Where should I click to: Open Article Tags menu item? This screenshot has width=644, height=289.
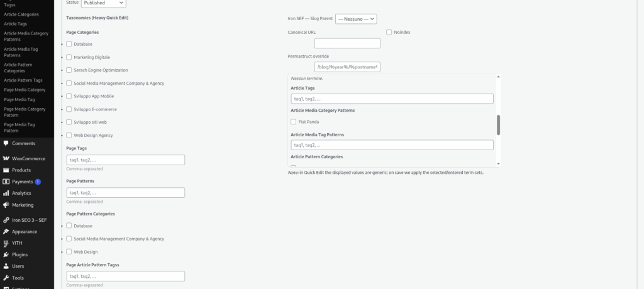[x=16, y=24]
